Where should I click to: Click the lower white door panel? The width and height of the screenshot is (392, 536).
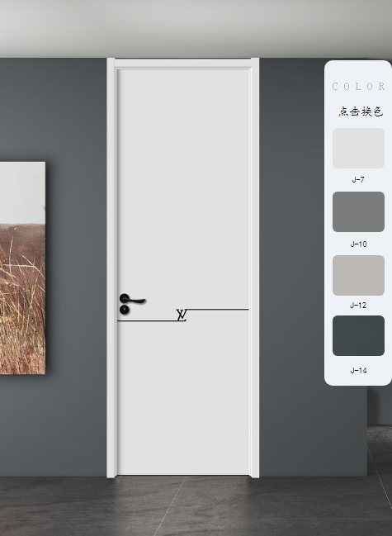click(x=184, y=398)
